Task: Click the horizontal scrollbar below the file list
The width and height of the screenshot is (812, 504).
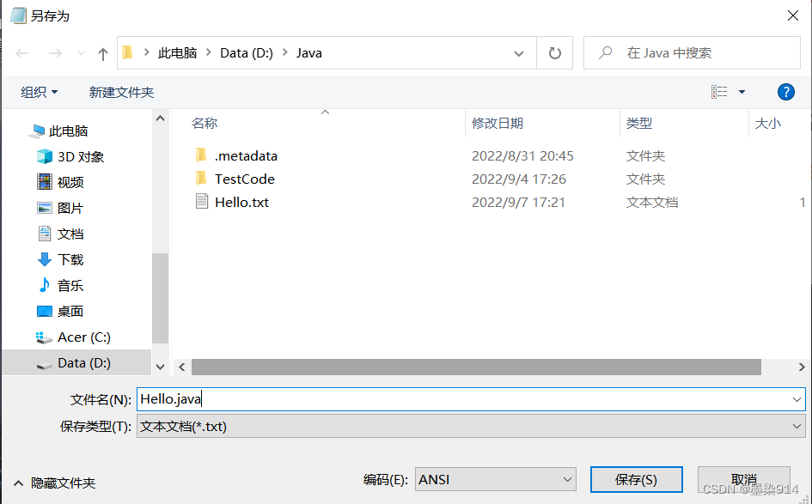Action: pos(471,367)
